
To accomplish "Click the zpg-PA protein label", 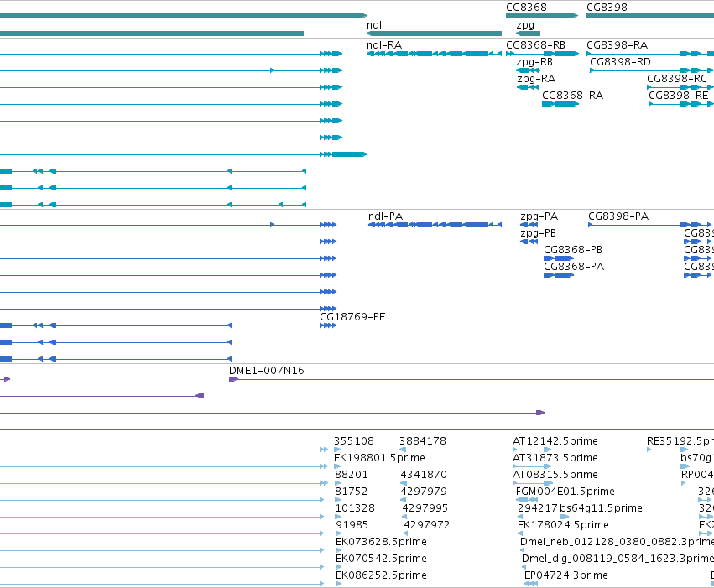I will click(539, 216).
